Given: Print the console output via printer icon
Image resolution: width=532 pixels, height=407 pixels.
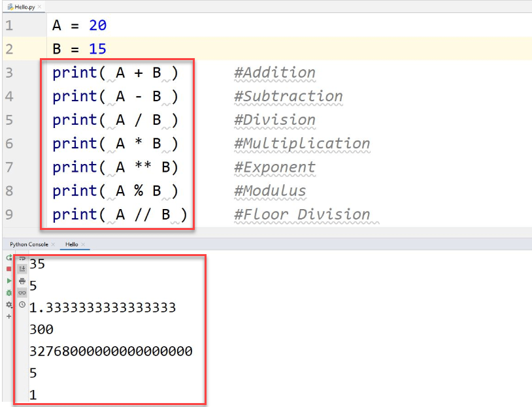Looking at the screenshot, I should click(x=22, y=280).
